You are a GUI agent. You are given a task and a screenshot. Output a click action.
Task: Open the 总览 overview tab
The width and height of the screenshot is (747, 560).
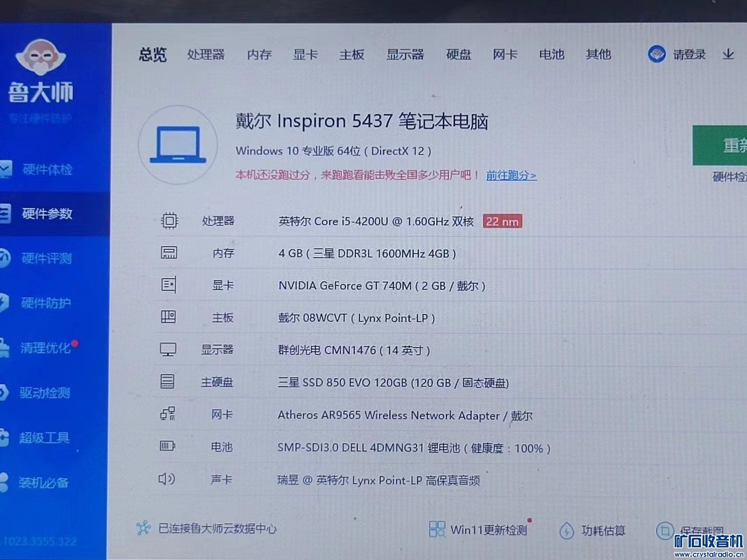[x=153, y=55]
